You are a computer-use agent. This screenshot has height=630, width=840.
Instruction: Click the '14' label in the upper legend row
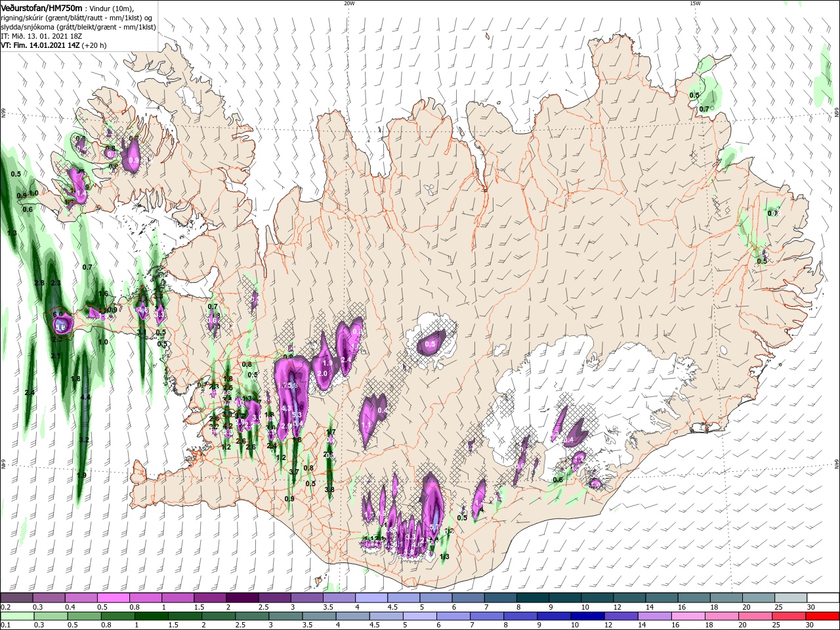pyautogui.click(x=650, y=607)
